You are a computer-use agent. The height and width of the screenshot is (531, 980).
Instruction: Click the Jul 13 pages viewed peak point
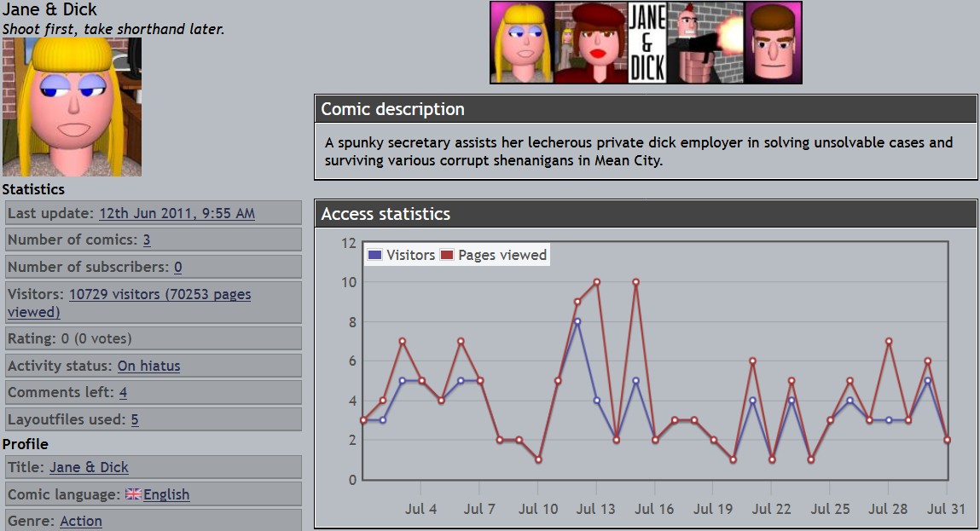pos(597,282)
